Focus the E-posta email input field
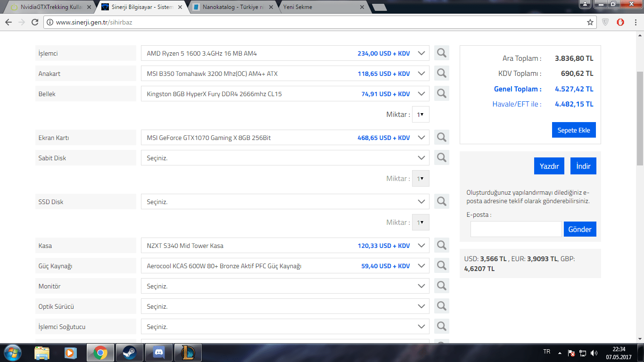Screen dimensions: 644x362 pos(516,229)
